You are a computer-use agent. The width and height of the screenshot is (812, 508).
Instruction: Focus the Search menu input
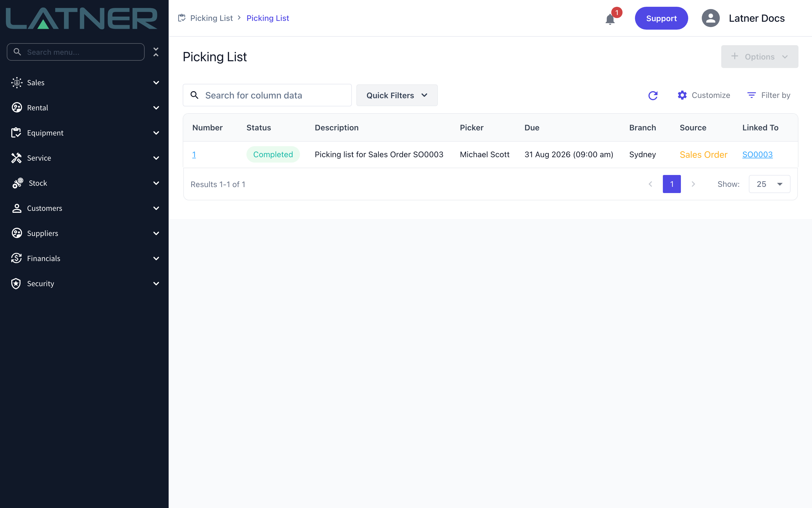click(x=76, y=52)
